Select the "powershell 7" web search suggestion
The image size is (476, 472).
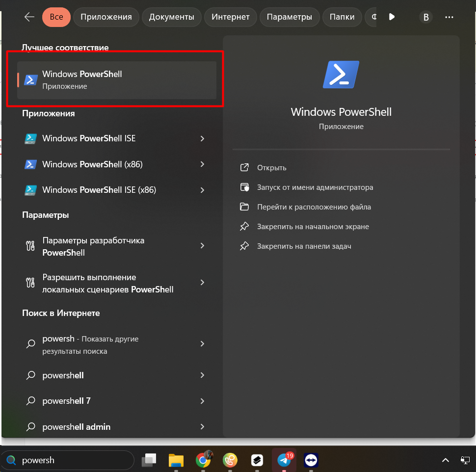66,401
